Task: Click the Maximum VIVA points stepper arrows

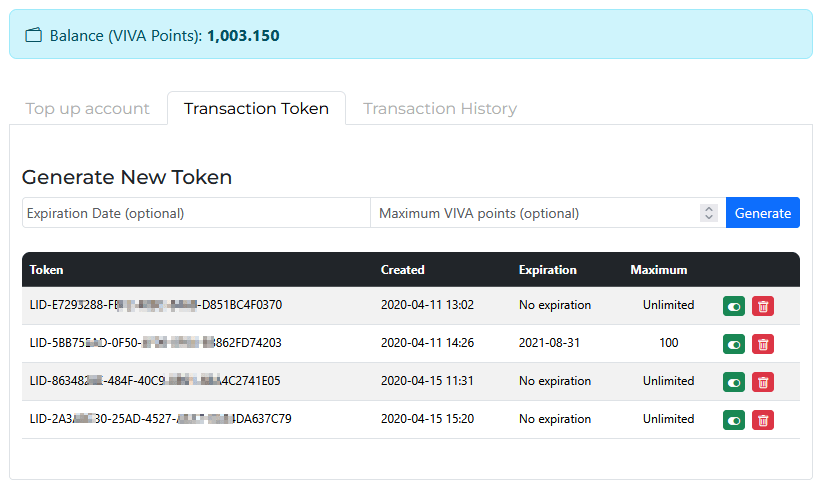Action: pyautogui.click(x=709, y=213)
